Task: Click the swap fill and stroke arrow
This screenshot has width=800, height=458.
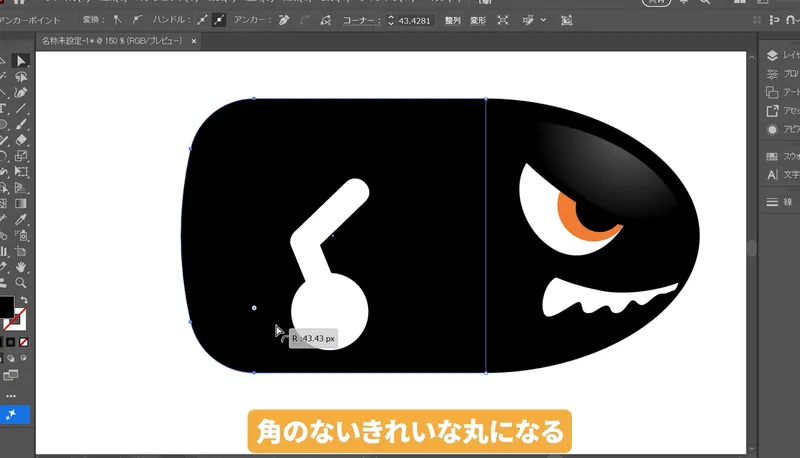Action: (24, 300)
